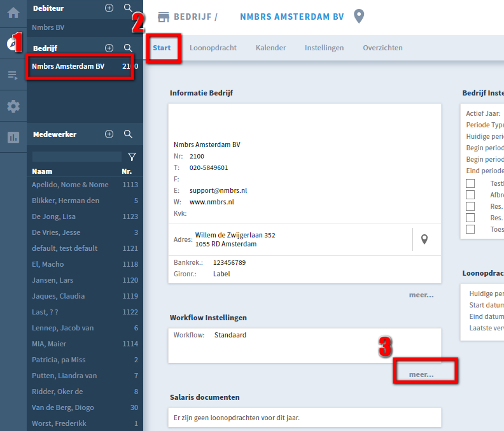Select employee Patricia, pa Miss

click(x=85, y=360)
